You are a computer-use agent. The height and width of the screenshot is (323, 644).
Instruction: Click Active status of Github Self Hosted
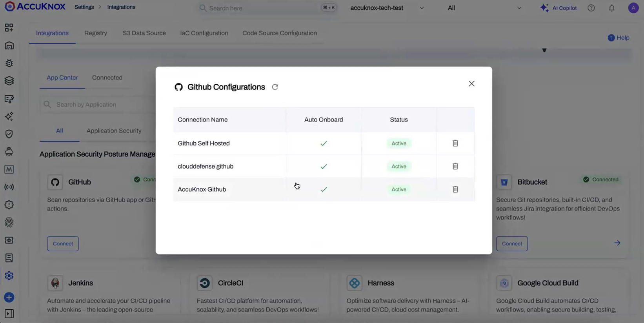[x=399, y=143]
